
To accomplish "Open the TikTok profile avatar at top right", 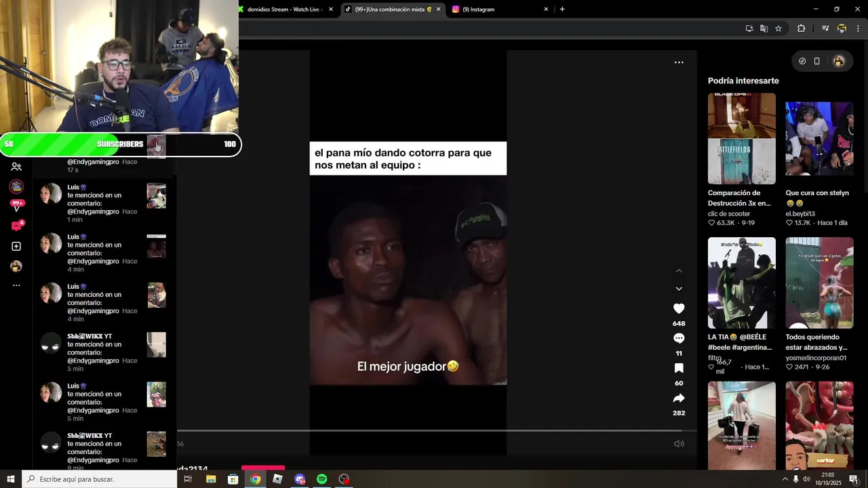I will [839, 61].
